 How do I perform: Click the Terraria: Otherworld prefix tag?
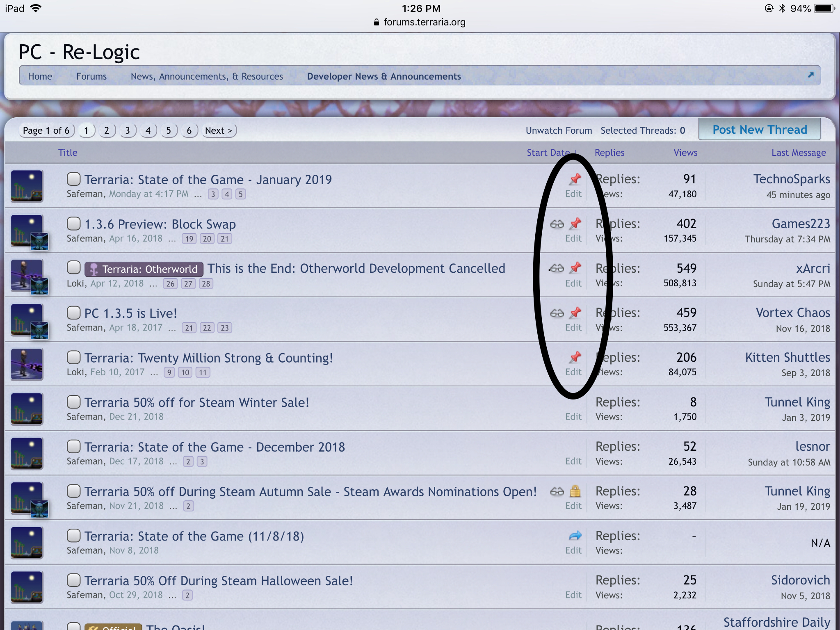(144, 269)
